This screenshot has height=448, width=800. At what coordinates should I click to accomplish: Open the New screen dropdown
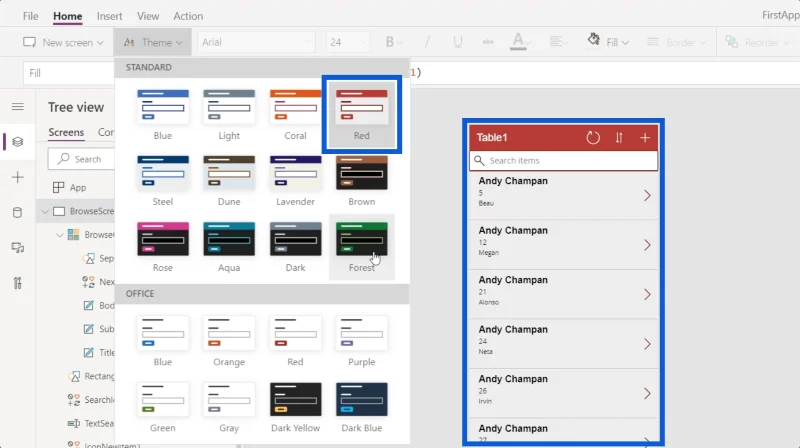(63, 42)
